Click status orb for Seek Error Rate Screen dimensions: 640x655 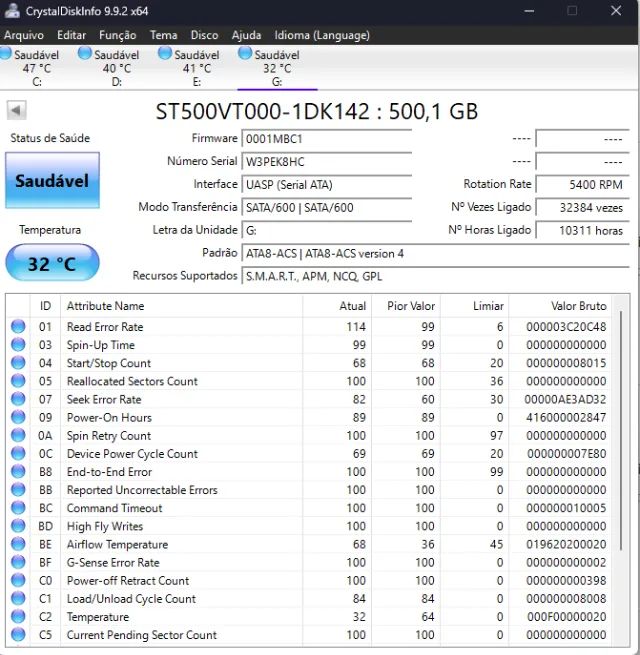18,399
